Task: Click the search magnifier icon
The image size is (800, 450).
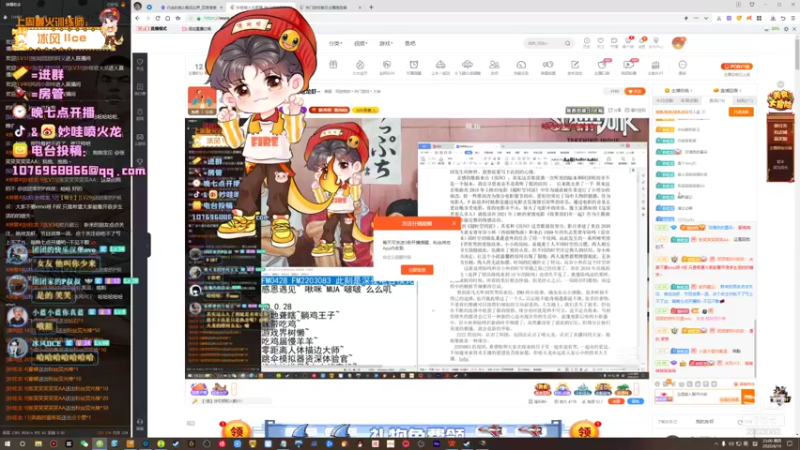Action: click(567, 43)
